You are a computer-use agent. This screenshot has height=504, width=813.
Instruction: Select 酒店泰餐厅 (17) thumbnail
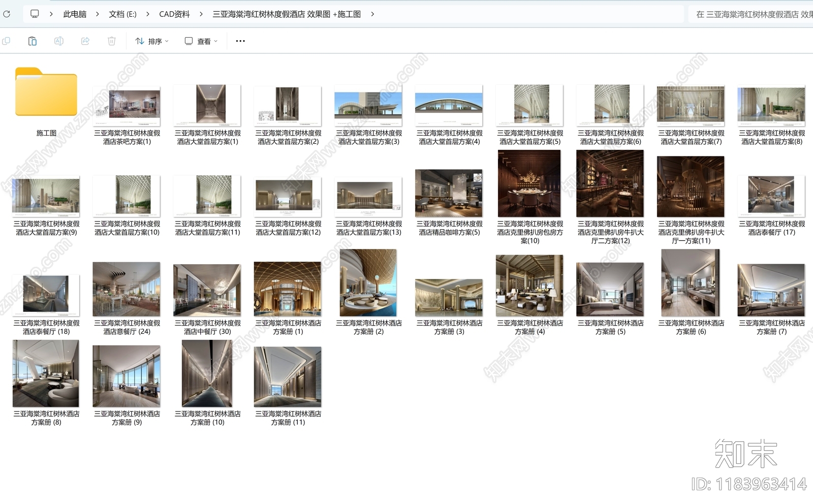[x=771, y=196]
